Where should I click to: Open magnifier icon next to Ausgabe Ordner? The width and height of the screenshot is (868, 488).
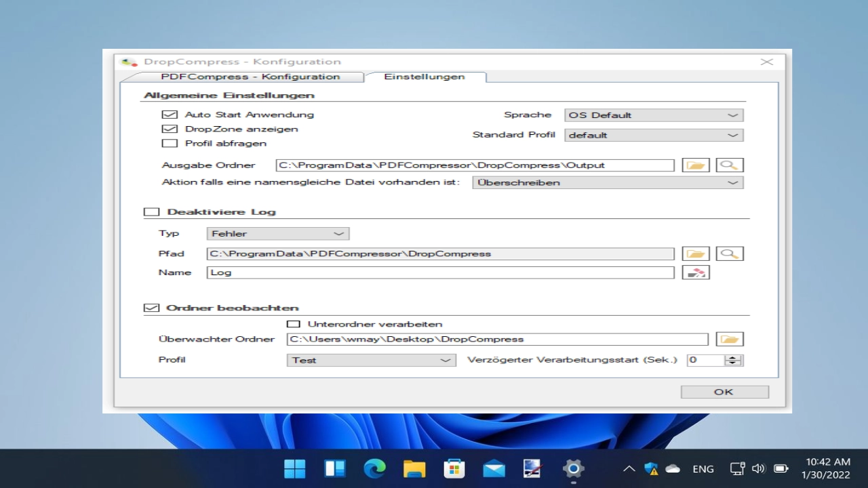[x=730, y=165]
